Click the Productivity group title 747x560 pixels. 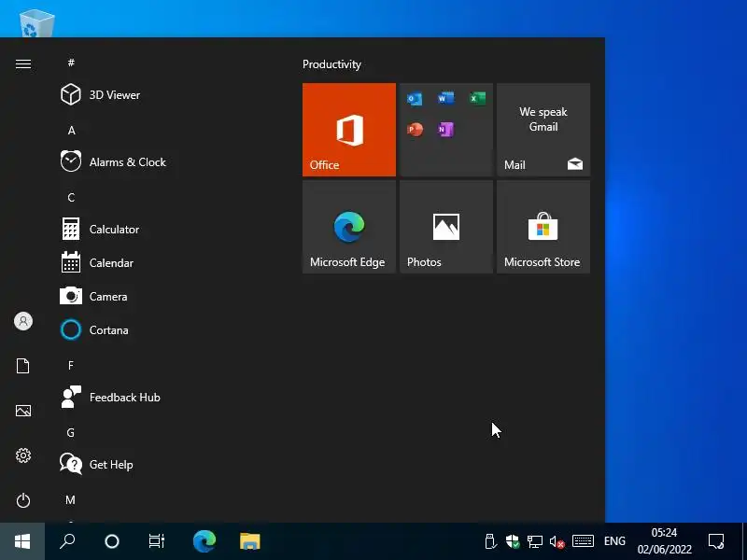coord(331,64)
